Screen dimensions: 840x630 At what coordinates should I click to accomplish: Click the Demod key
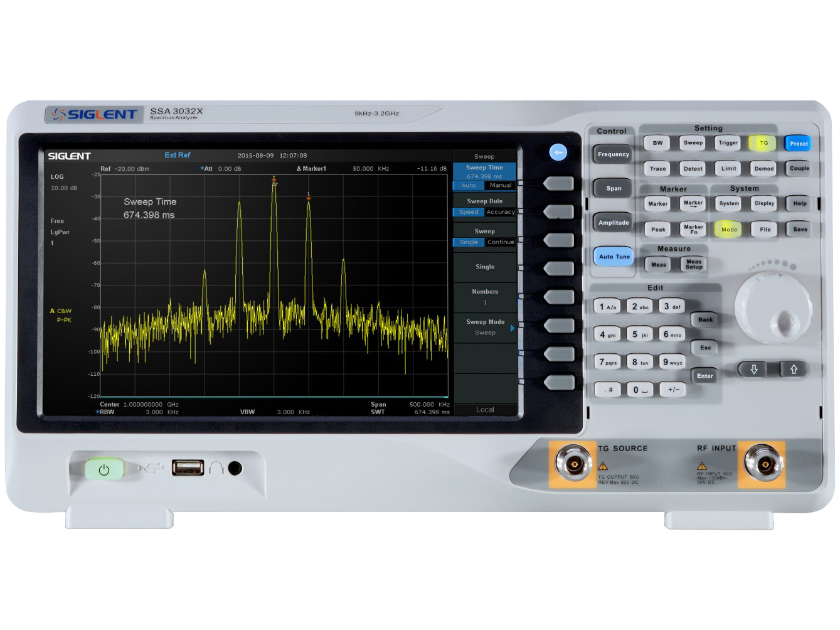(x=763, y=169)
